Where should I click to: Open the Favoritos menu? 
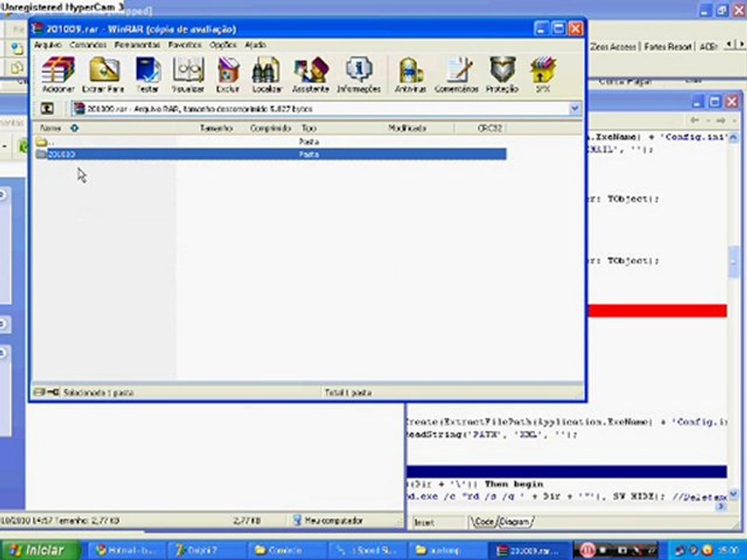(x=185, y=45)
